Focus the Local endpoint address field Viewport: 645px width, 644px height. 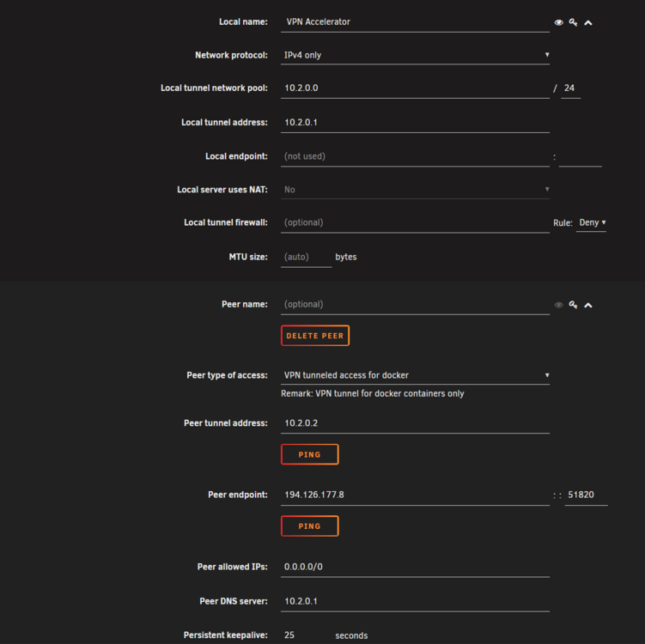click(x=415, y=156)
